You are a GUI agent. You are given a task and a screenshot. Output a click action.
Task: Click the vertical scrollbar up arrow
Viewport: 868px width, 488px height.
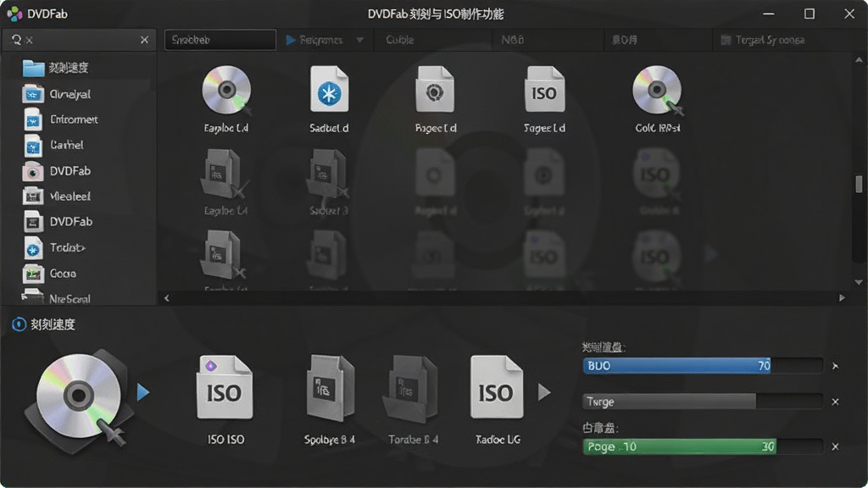[x=859, y=59]
